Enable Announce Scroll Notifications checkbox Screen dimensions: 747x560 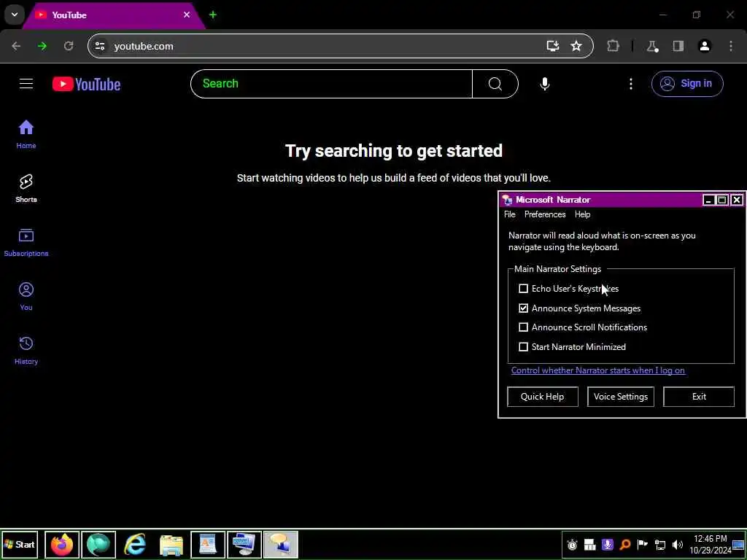pos(523,327)
